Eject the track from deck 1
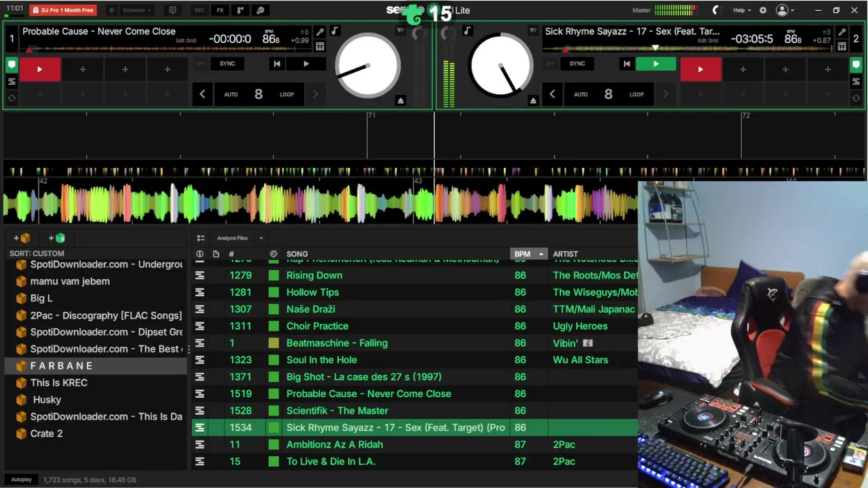 [x=401, y=100]
